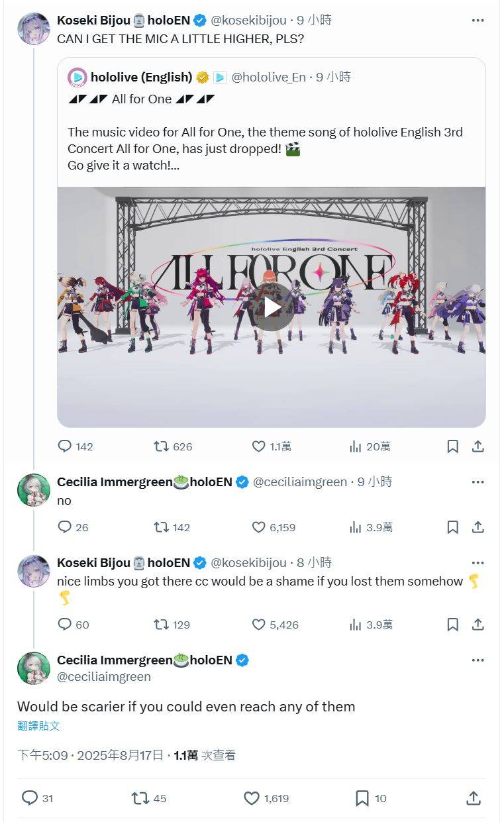Expand more menu on the main Cecilia tweet
This screenshot has width=504, height=822.
pyautogui.click(x=478, y=660)
